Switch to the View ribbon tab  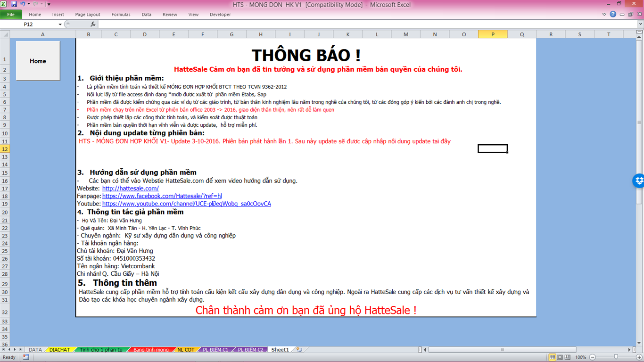tap(193, 15)
